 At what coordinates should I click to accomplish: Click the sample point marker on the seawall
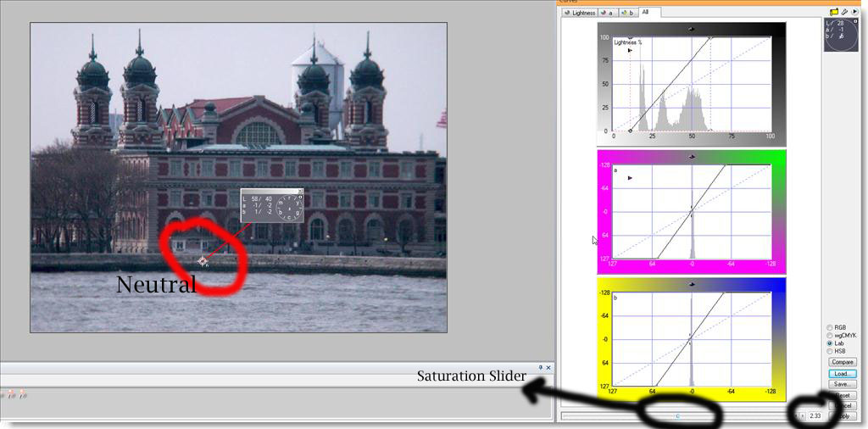pos(203,260)
